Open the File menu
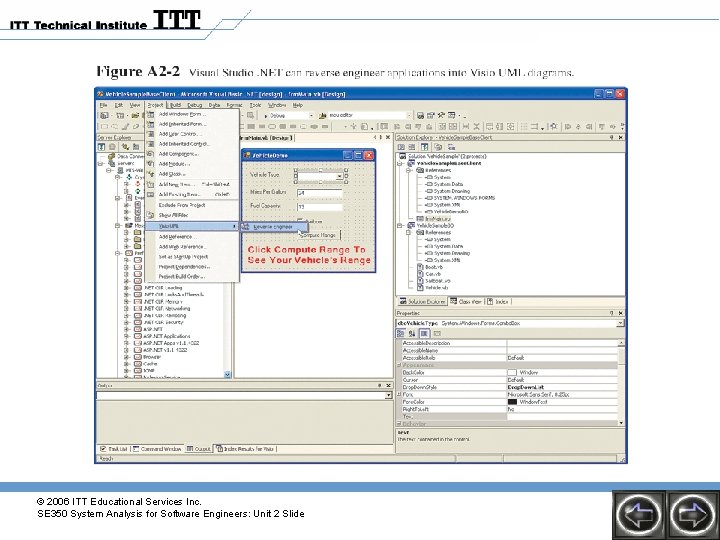Image resolution: width=720 pixels, height=540 pixels. 104,105
